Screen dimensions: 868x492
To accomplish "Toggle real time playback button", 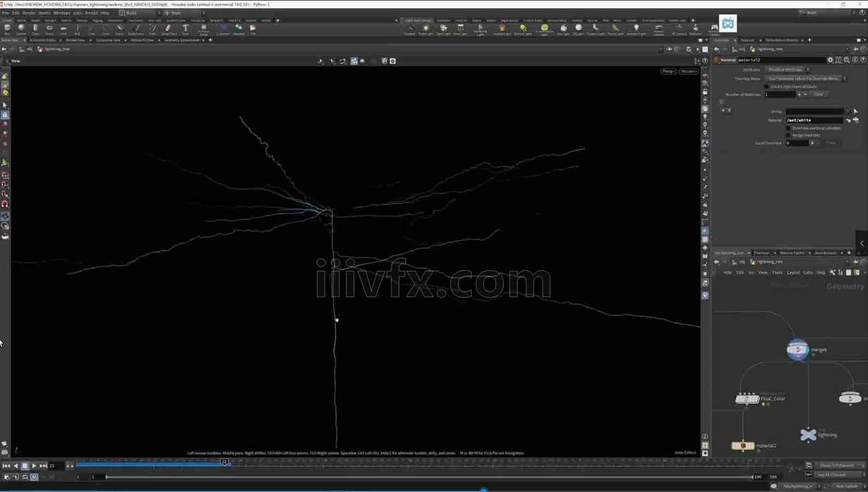I will point(34,477).
